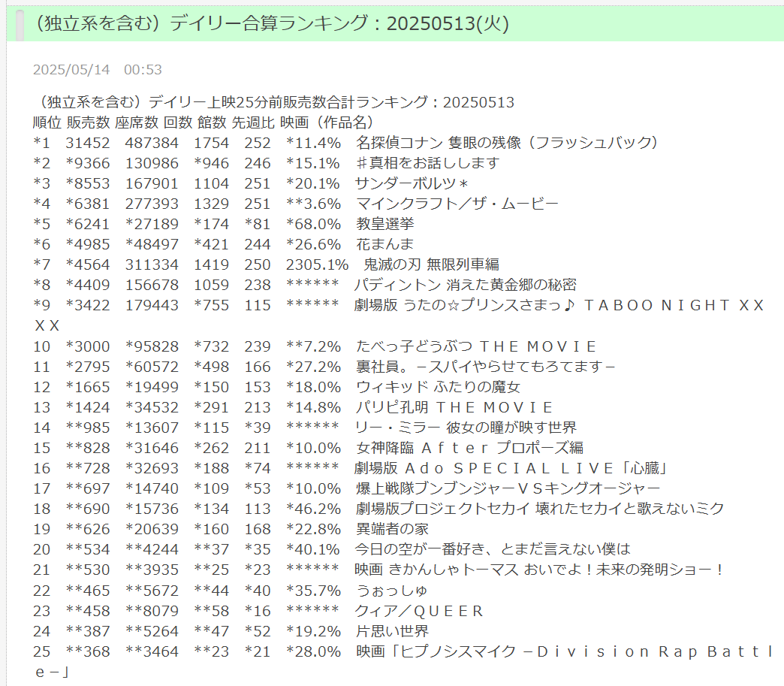This screenshot has height=686, width=784.
Task: Click the movie title "クィア／ＱＵＥＥＲ"
Action: pos(419,611)
